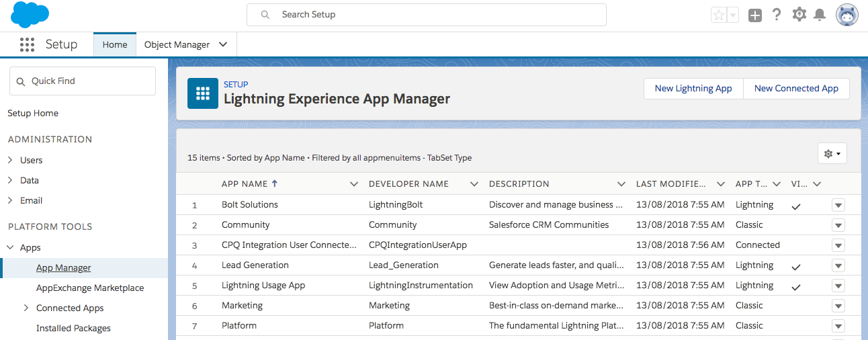Open row actions for Platform

pyautogui.click(x=838, y=326)
